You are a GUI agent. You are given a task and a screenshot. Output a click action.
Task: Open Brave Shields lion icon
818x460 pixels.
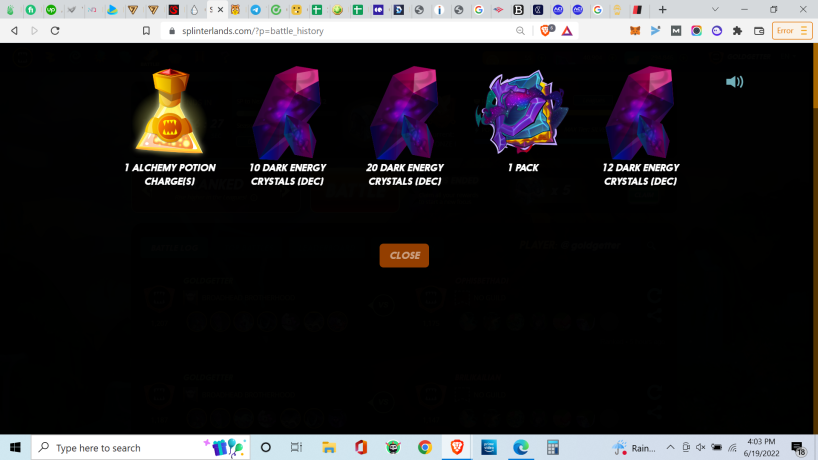[546, 31]
